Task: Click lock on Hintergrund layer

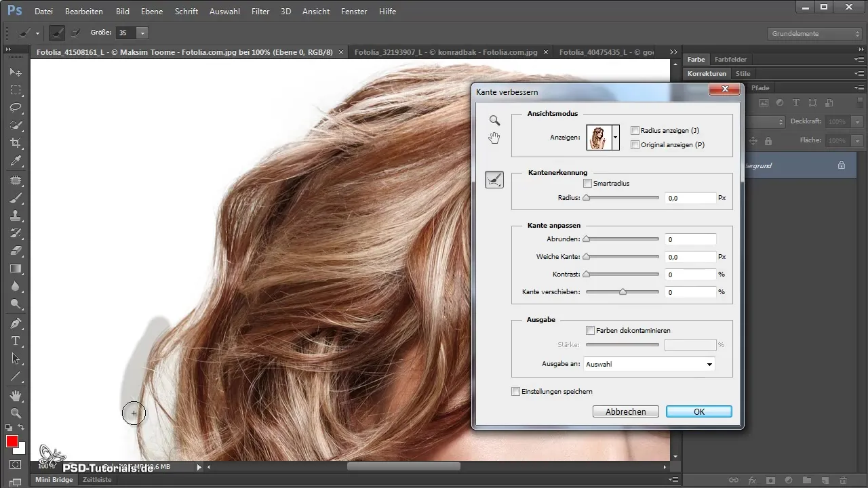Action: coord(841,165)
